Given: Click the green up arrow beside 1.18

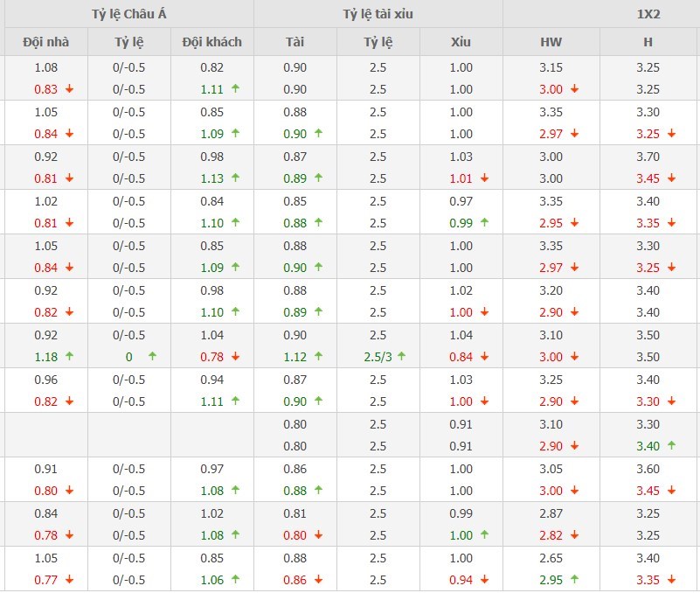Looking at the screenshot, I should [x=69, y=356].
